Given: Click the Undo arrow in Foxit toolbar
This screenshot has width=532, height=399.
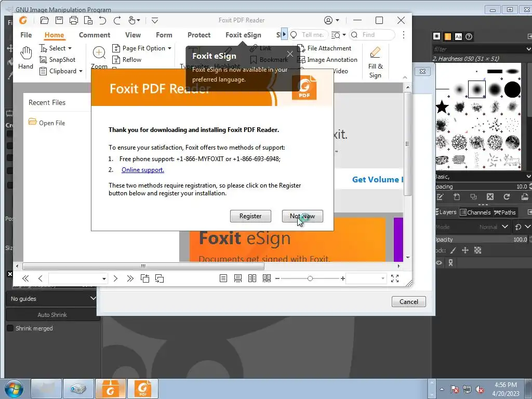Looking at the screenshot, I should pos(102,20).
